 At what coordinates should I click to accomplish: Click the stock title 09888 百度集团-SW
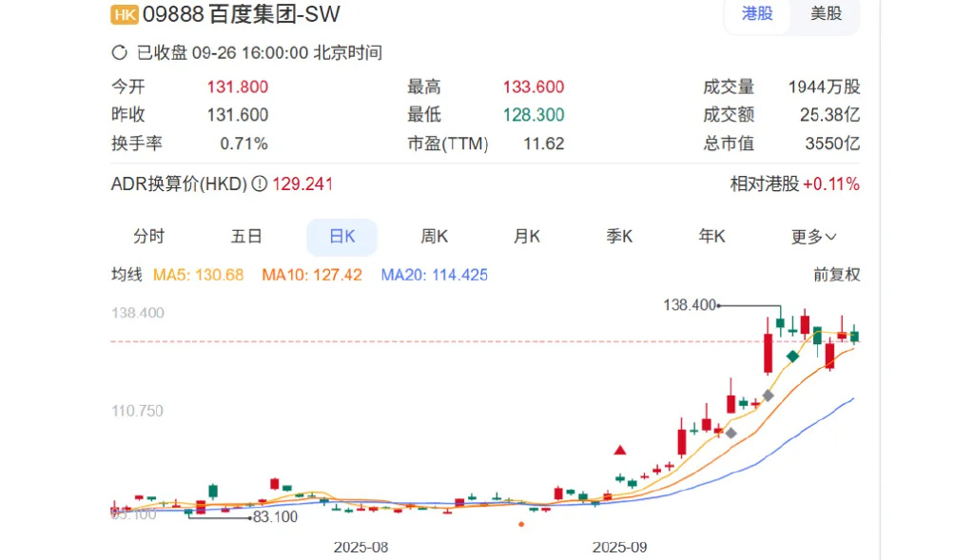click(x=242, y=14)
